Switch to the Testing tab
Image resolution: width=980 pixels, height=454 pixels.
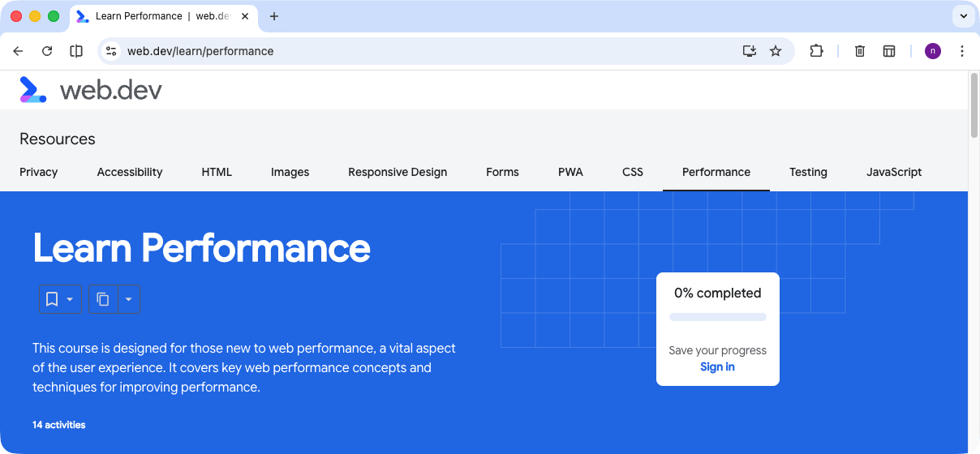pyautogui.click(x=808, y=172)
